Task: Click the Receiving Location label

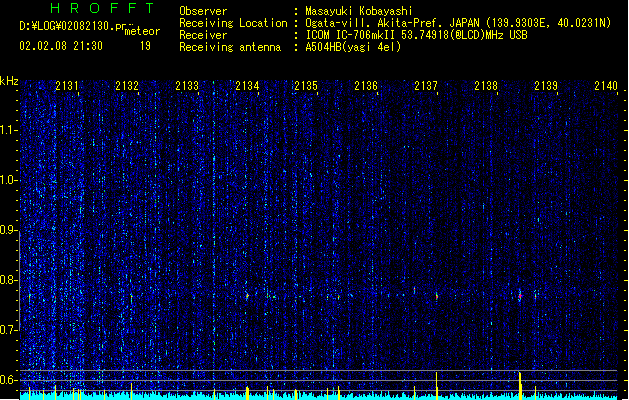Action: coord(233,23)
